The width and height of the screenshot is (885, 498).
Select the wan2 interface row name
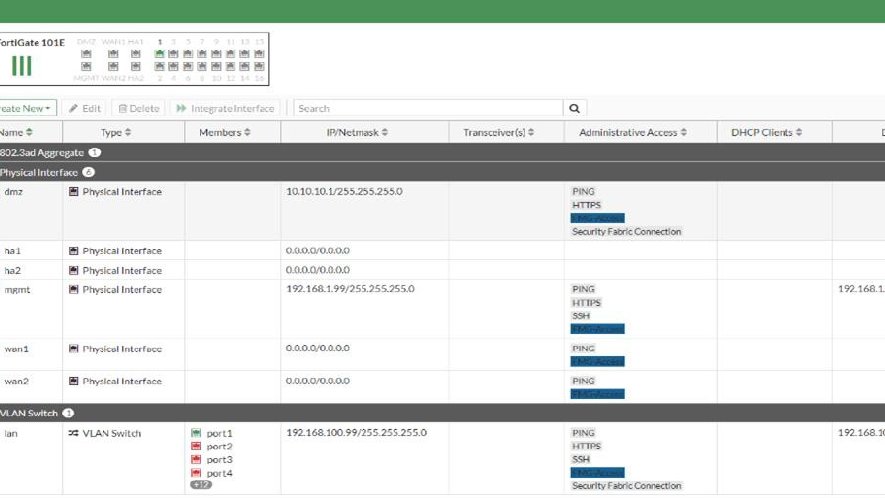point(16,381)
